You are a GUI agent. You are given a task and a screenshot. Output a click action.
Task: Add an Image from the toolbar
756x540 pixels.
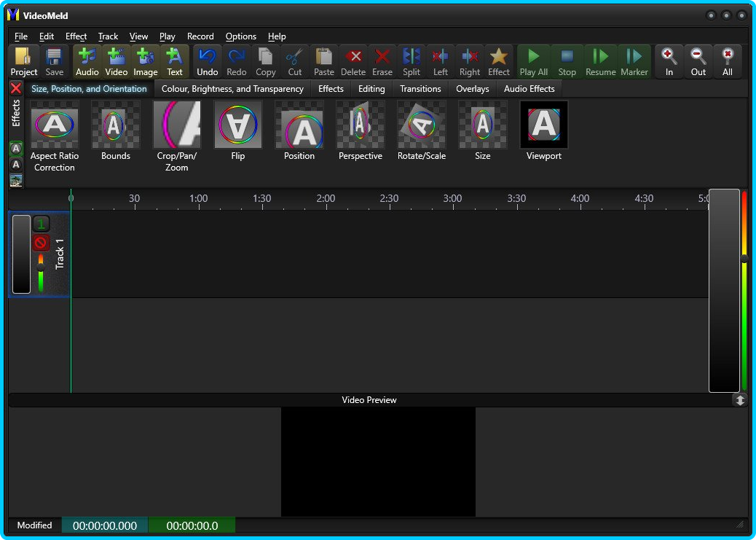(145, 62)
